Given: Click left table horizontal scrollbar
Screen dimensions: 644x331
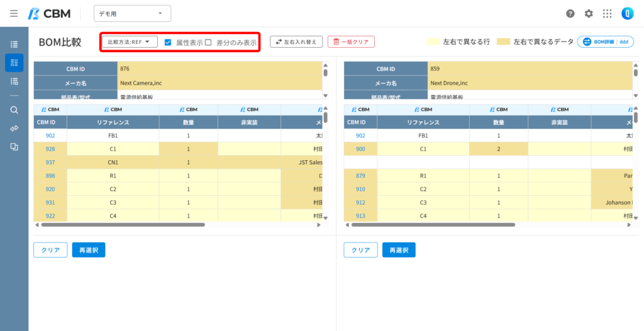Looking at the screenshot, I should pyautogui.click(x=123, y=225).
